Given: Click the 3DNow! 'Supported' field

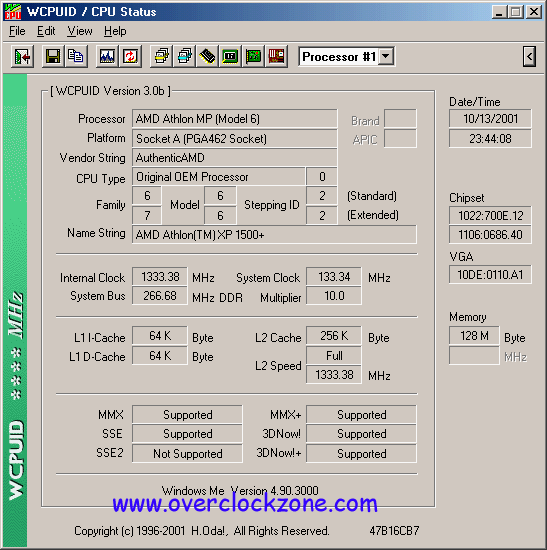Looking at the screenshot, I should click(361, 434).
